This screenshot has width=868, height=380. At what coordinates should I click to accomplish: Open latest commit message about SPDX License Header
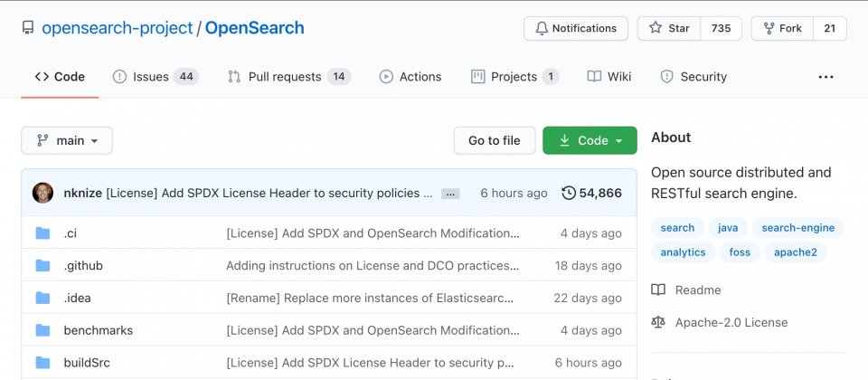pos(269,194)
